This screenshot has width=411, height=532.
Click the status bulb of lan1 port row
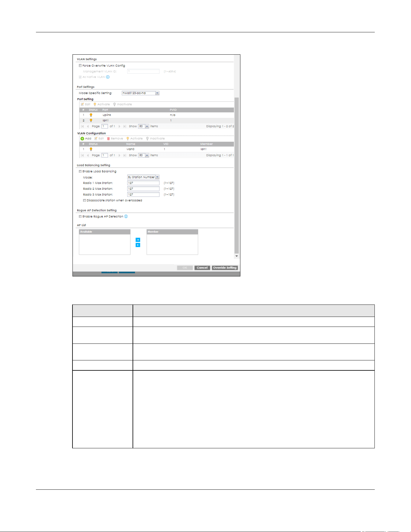91,121
